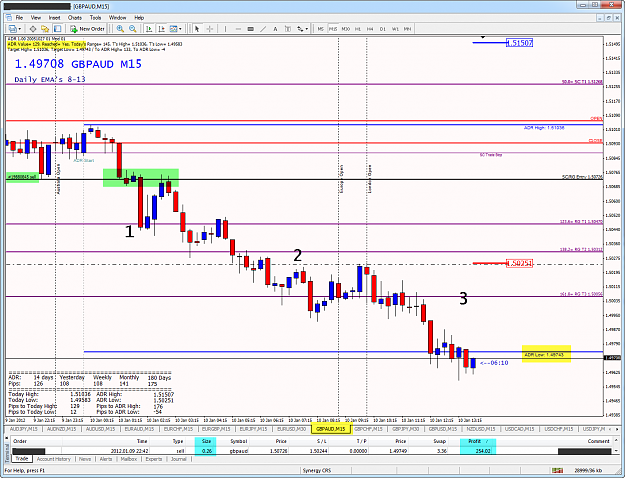The width and height of the screenshot is (625, 478).
Task: Click the connection status icon in status bar
Action: (558, 471)
